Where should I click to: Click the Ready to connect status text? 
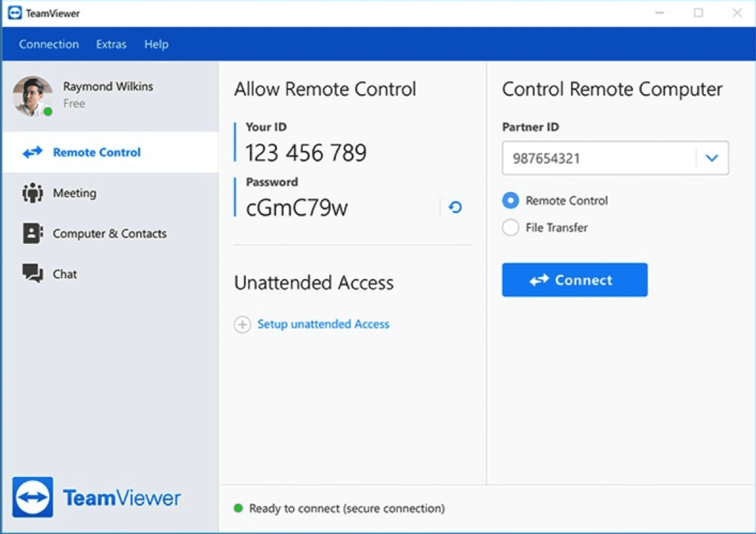pyautogui.click(x=347, y=508)
